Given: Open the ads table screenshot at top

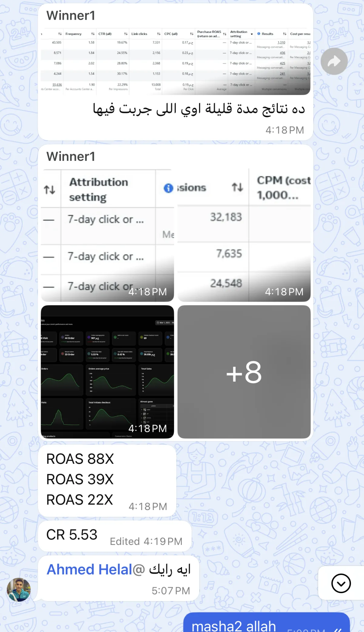Looking at the screenshot, I should [176, 62].
